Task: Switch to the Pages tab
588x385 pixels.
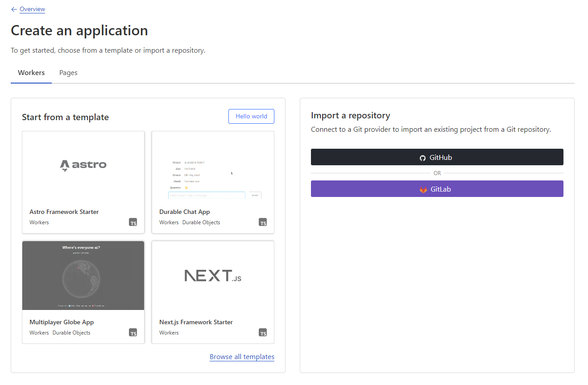Action: coord(68,73)
